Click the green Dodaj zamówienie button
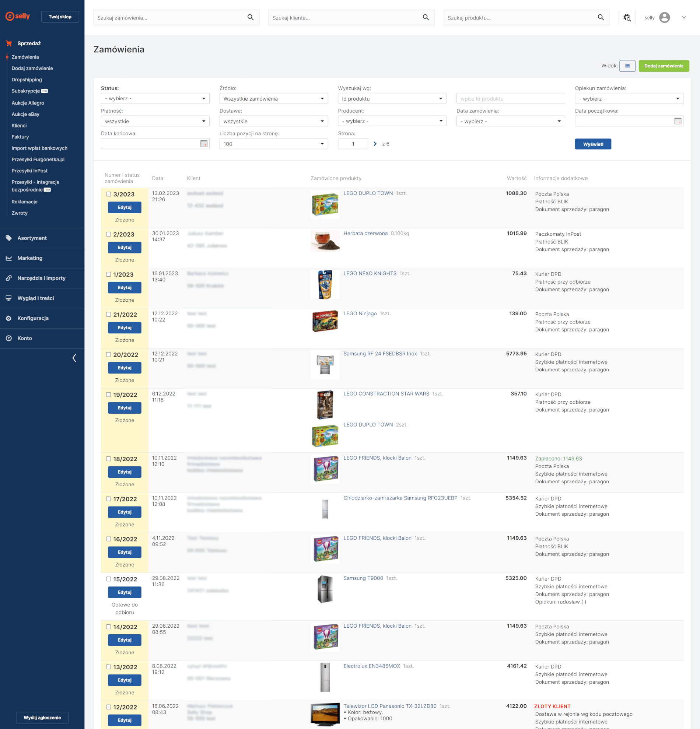 tap(664, 66)
